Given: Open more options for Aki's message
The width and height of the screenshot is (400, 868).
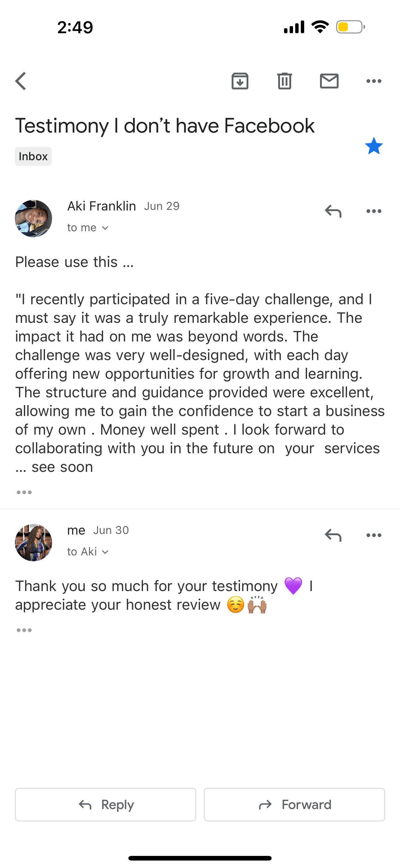Looking at the screenshot, I should click(374, 211).
